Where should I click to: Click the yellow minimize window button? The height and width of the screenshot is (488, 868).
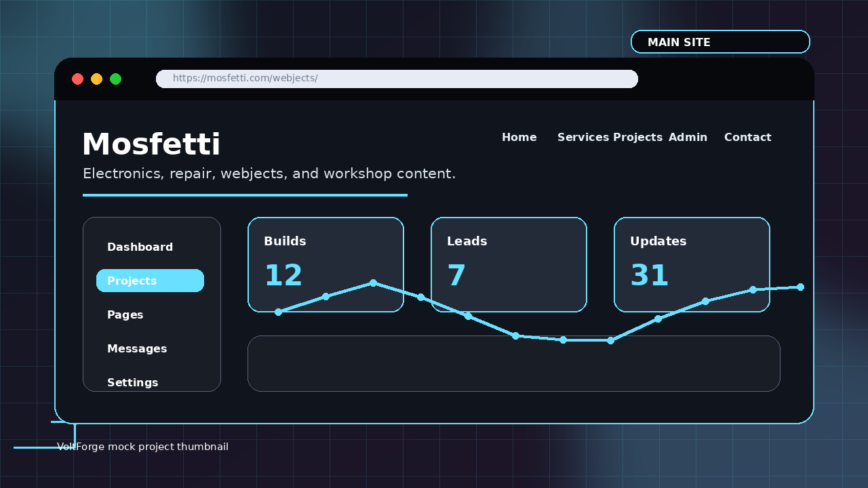point(96,79)
